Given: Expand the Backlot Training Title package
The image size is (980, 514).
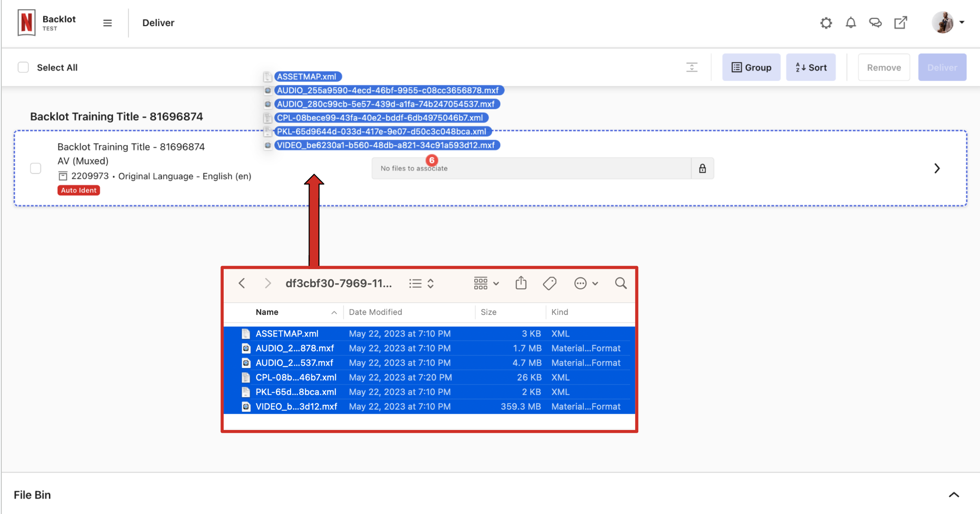Looking at the screenshot, I should point(937,168).
